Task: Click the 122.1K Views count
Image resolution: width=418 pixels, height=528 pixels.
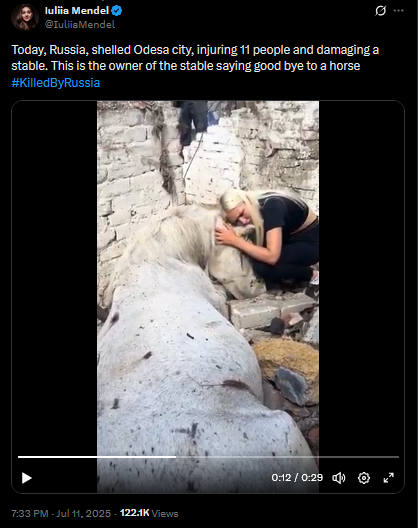Action: pos(149,514)
